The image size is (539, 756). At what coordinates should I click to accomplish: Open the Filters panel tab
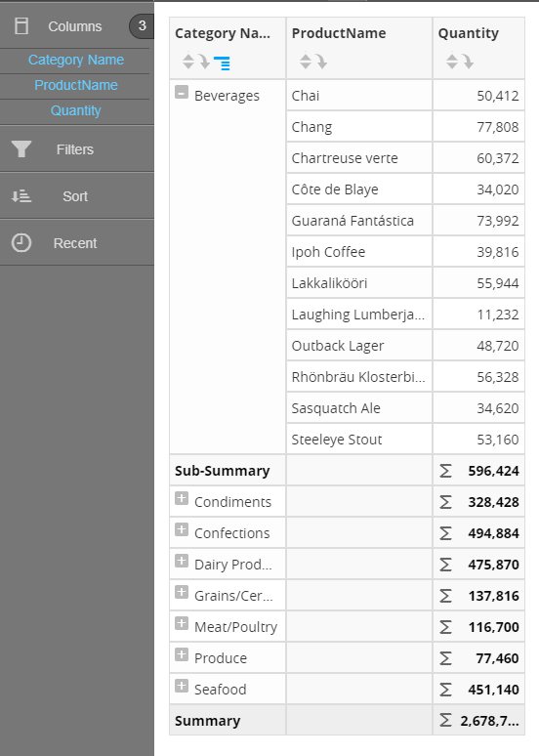point(77,149)
